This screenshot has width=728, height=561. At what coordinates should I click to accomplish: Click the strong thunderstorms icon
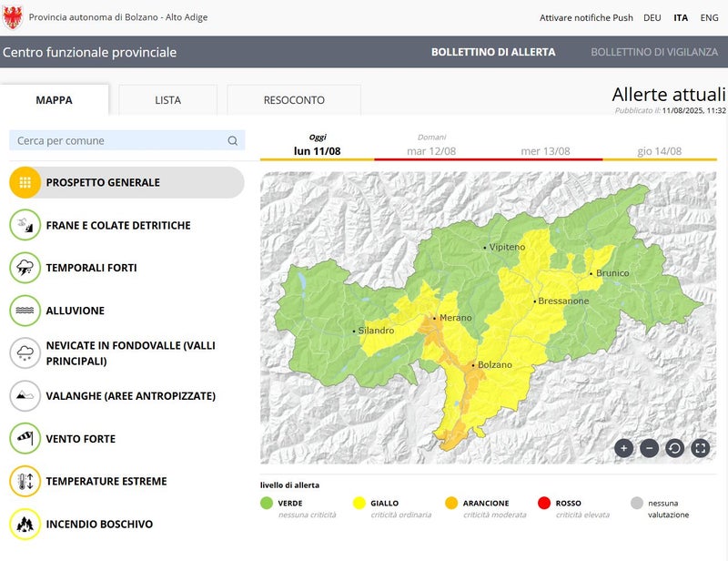[x=25, y=268]
